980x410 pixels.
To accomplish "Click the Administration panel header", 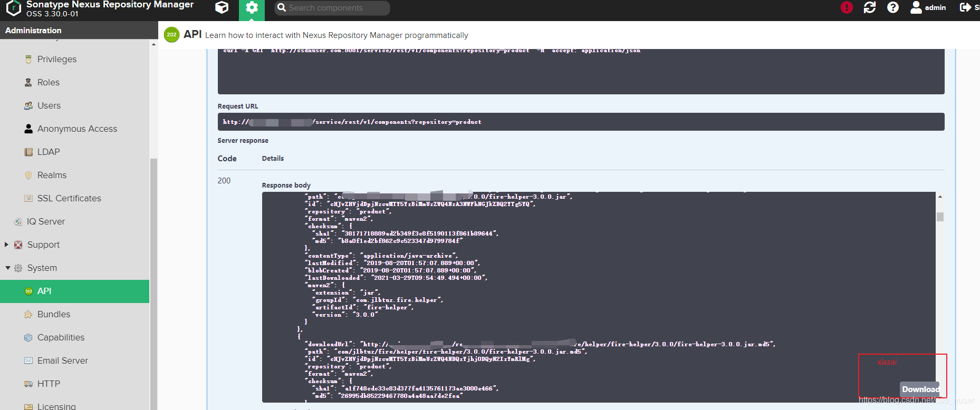I will coord(79,30).
